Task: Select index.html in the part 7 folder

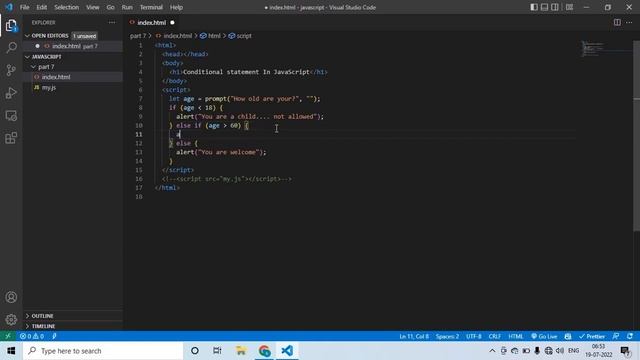Action: [x=56, y=77]
